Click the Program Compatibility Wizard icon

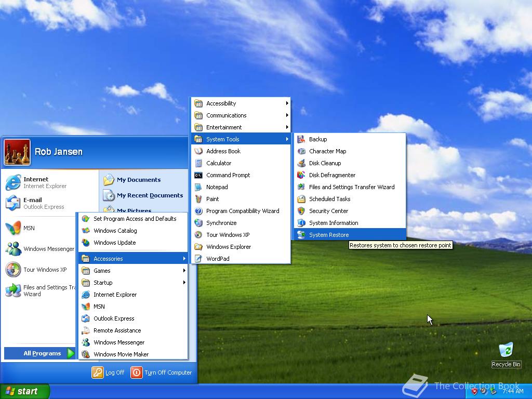click(x=198, y=211)
